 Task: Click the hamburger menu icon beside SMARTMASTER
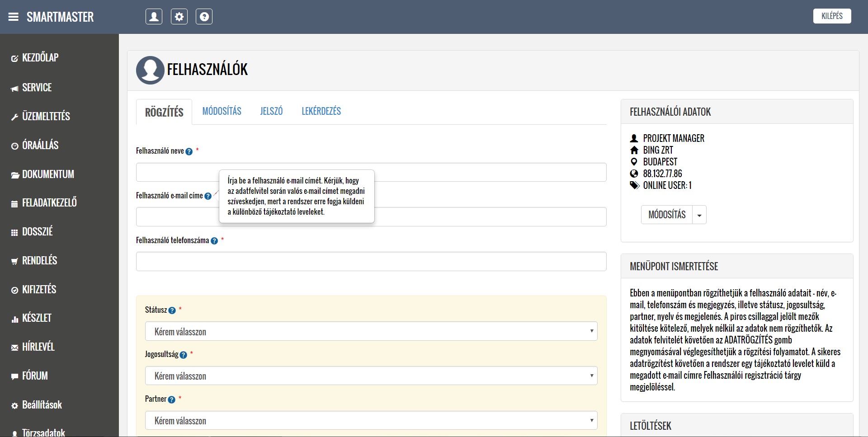tap(14, 17)
